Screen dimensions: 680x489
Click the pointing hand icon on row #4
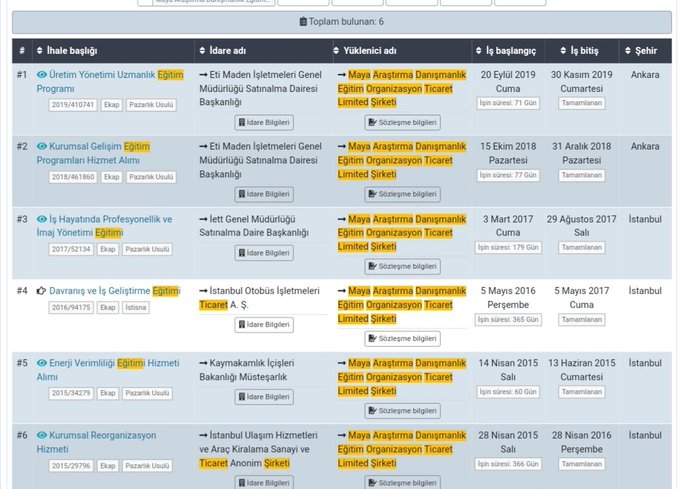[x=42, y=291]
